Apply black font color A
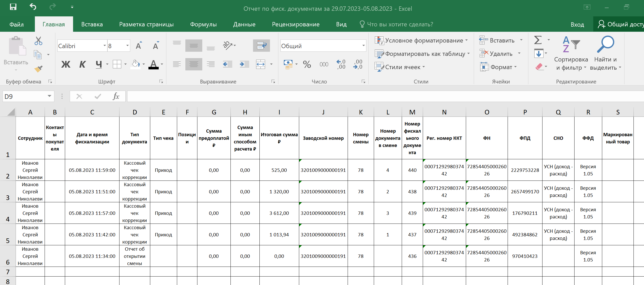The image size is (644, 285). tap(153, 64)
